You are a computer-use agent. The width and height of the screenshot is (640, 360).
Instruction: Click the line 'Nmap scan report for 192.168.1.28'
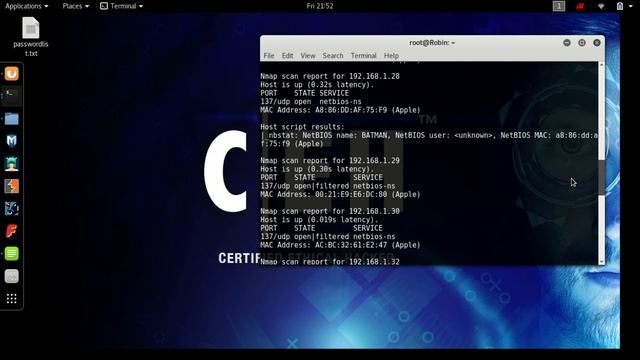(330, 76)
